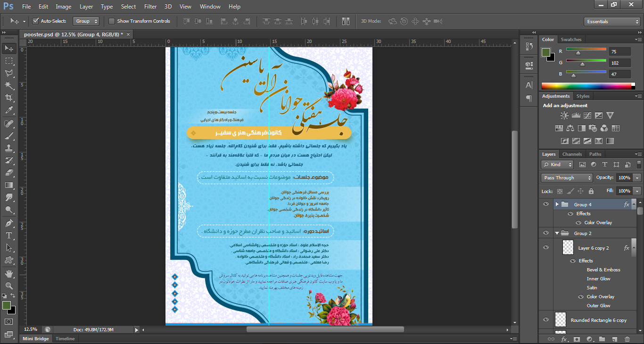Image resolution: width=644 pixels, height=344 pixels.
Task: Select the Zoom tool in toolbar
Action: [9, 285]
